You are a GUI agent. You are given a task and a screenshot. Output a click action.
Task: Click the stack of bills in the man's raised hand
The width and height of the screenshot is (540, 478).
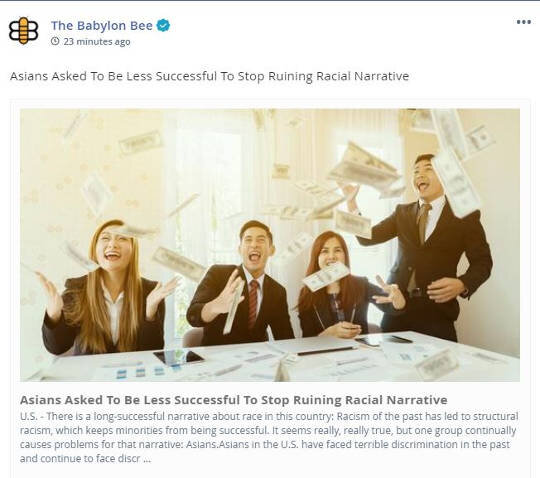(364, 166)
